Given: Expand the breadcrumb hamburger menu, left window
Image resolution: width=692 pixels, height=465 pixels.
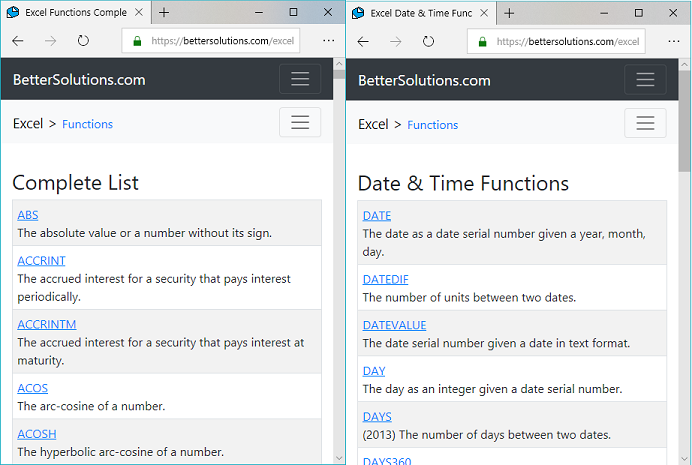Looking at the screenshot, I should click(300, 122).
